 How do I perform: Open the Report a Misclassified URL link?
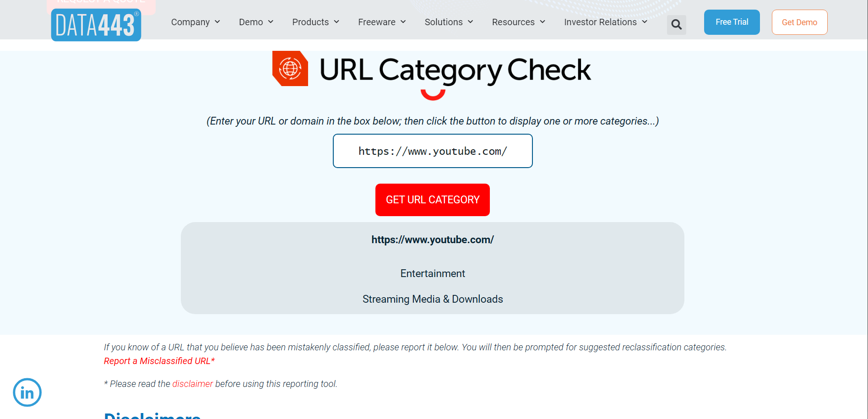coord(159,361)
